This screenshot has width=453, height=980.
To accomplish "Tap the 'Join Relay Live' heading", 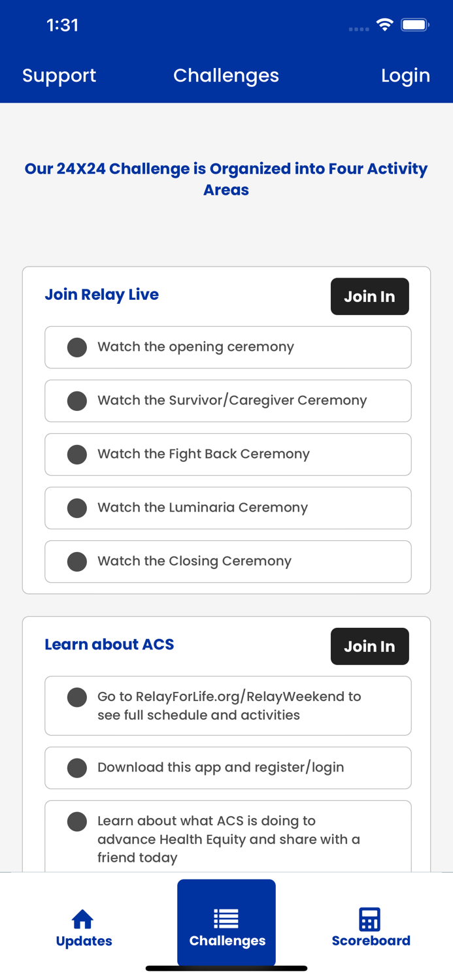I will pos(101,295).
